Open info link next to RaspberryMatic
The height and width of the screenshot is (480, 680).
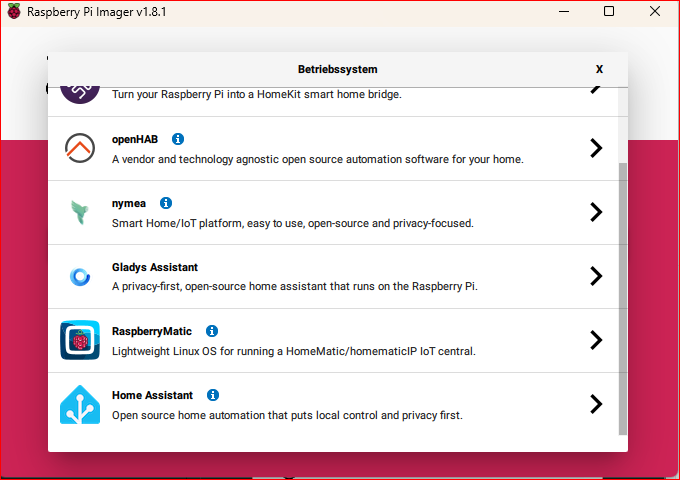point(212,331)
